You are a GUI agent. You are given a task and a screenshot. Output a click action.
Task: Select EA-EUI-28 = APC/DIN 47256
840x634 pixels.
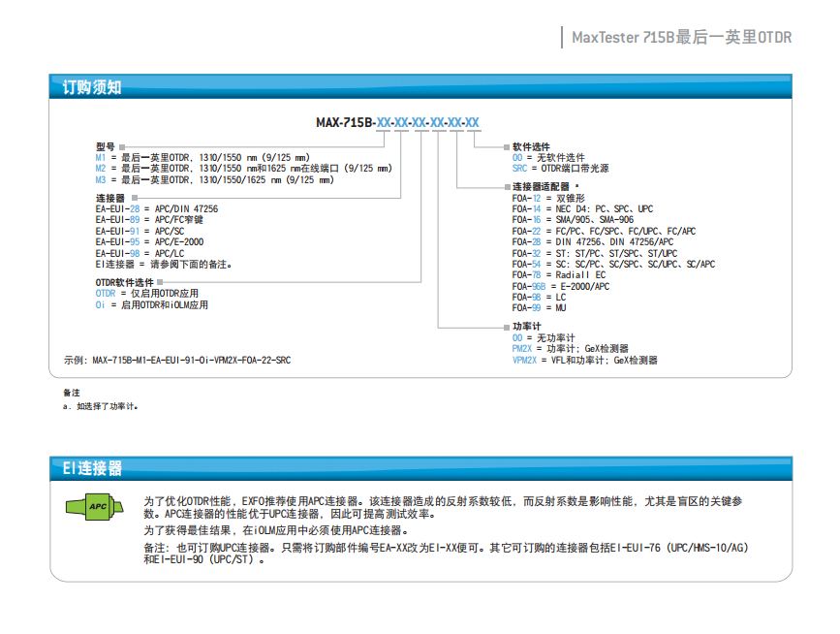coord(157,209)
